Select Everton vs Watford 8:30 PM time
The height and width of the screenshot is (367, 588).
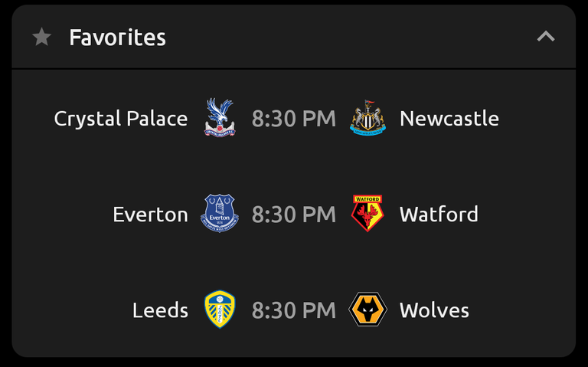294,215
